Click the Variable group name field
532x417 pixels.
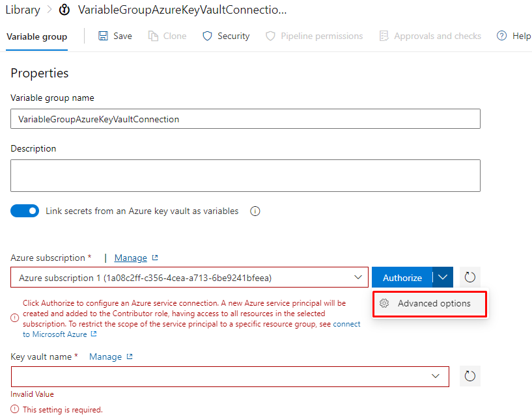tap(245, 119)
